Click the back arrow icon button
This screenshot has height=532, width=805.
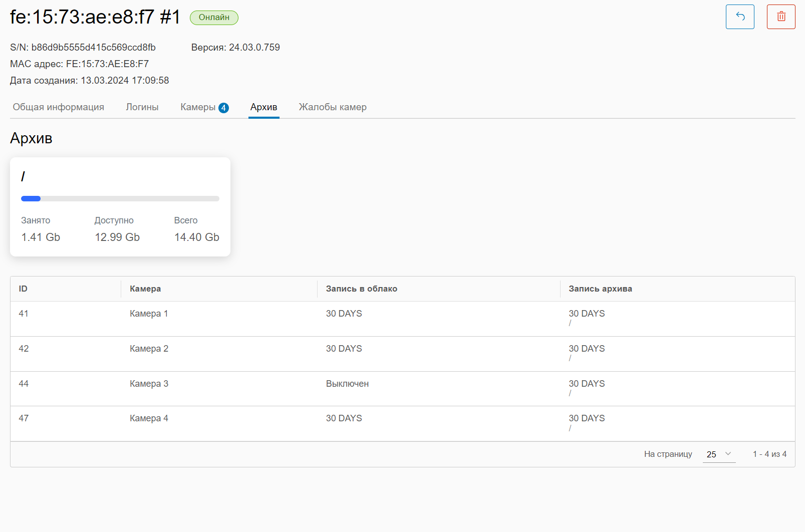739,17
